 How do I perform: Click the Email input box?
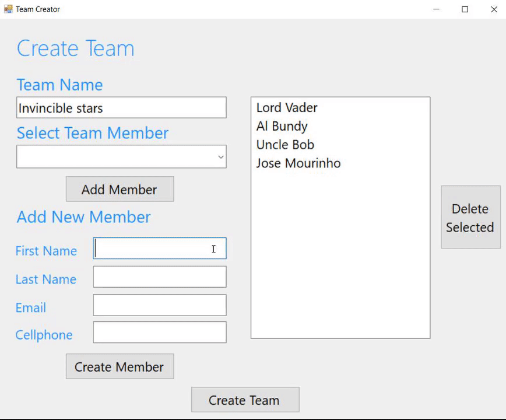coord(159,305)
